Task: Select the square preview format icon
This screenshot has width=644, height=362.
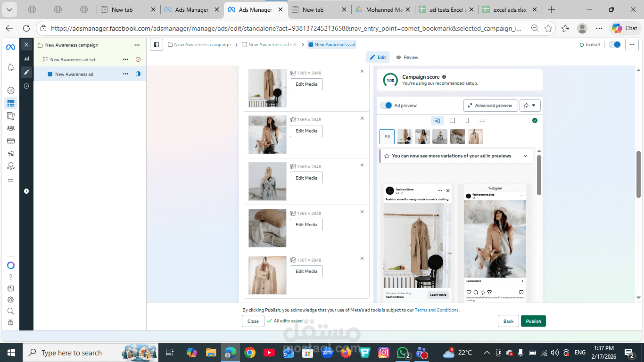Action: click(452, 120)
